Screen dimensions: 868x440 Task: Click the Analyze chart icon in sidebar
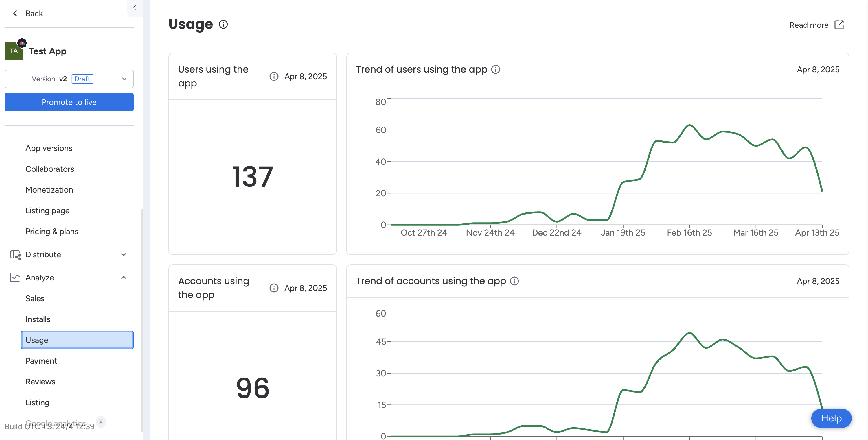tap(15, 278)
